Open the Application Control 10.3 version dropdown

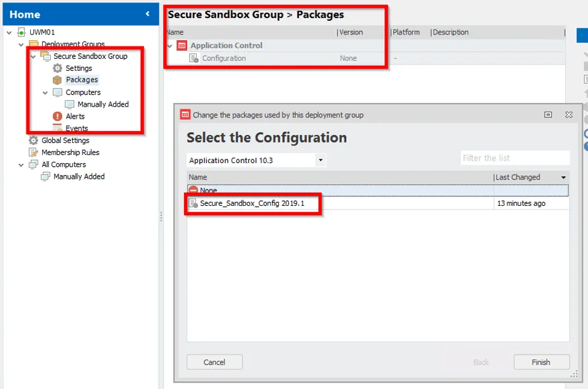tap(320, 161)
